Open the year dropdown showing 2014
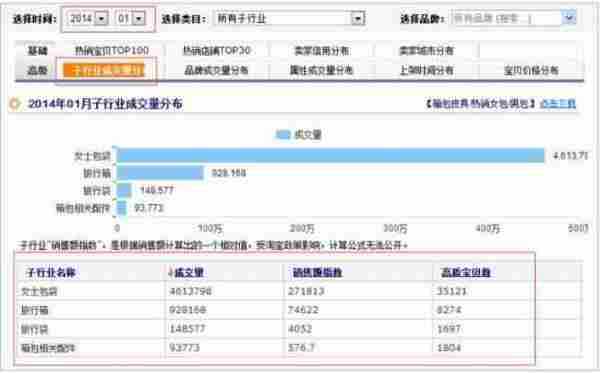600x373 pixels. click(x=88, y=18)
